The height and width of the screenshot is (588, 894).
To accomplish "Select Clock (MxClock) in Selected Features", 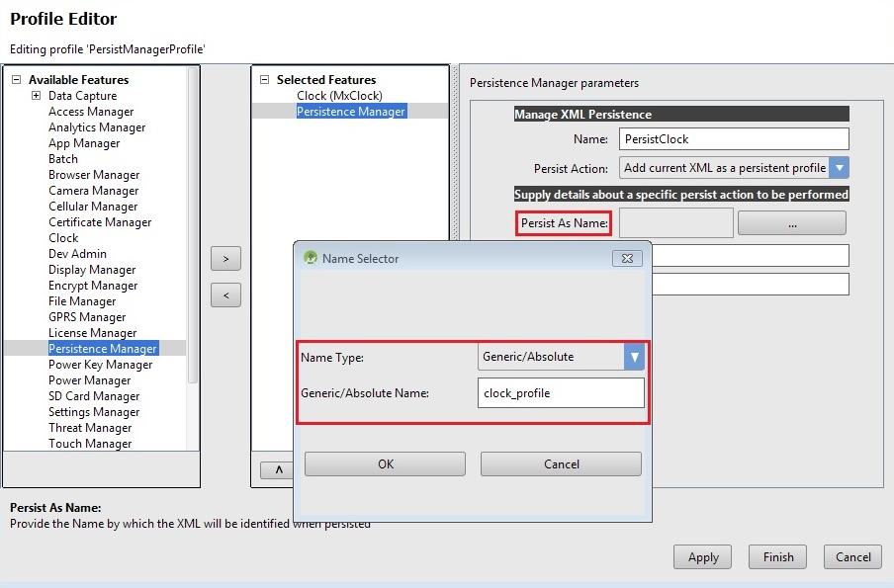I will pyautogui.click(x=339, y=96).
